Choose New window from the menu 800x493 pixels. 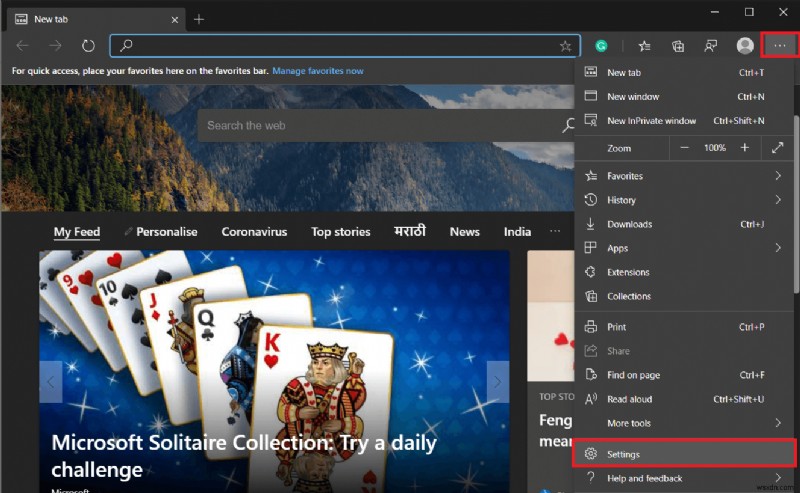(x=684, y=96)
